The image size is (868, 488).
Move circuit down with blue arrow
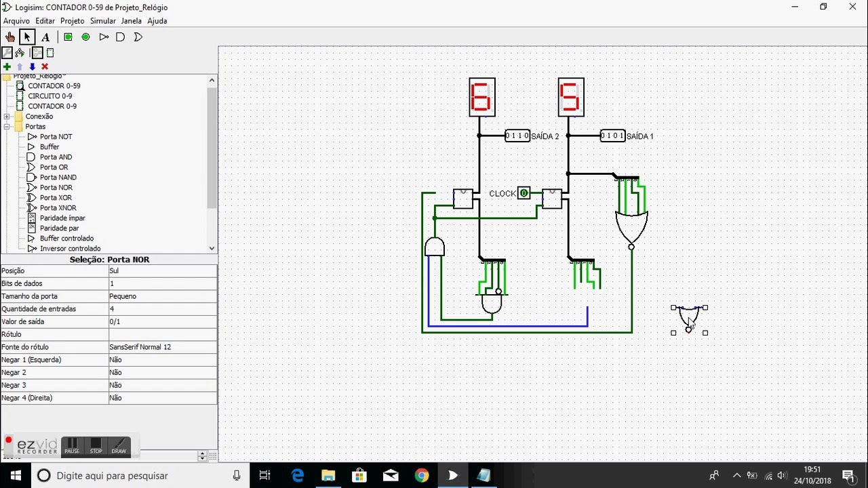32,66
